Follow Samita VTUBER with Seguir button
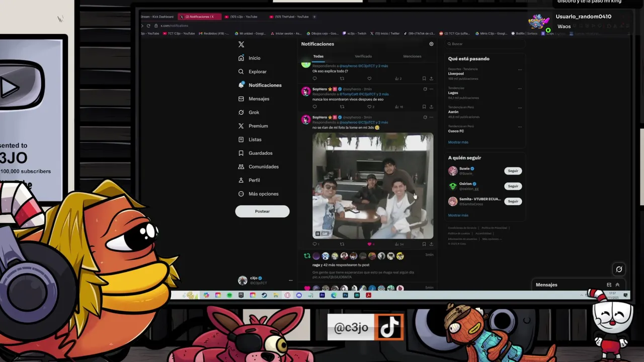Image resolution: width=644 pixels, height=362 pixels. (x=513, y=201)
